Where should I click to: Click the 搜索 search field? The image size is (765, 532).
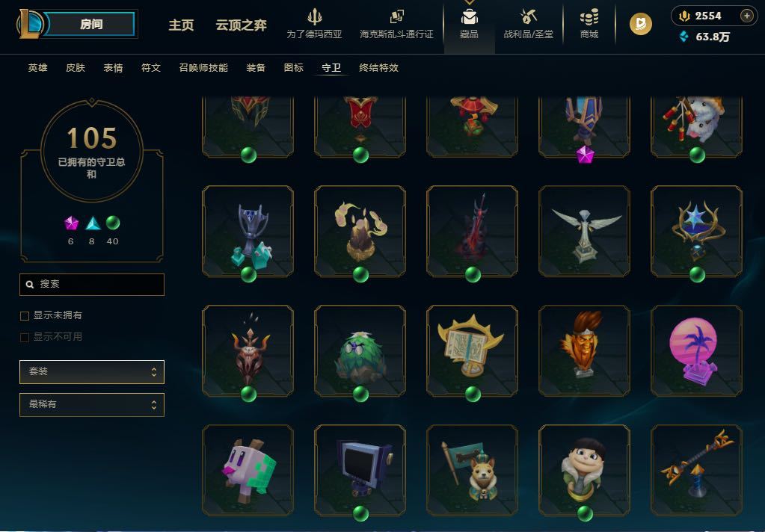point(92,284)
